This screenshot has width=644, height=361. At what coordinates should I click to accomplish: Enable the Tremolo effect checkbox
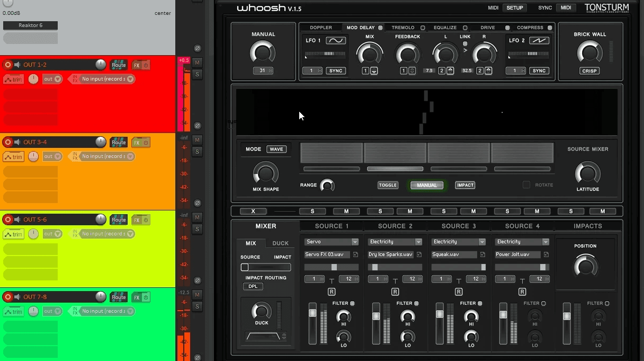[x=423, y=28]
